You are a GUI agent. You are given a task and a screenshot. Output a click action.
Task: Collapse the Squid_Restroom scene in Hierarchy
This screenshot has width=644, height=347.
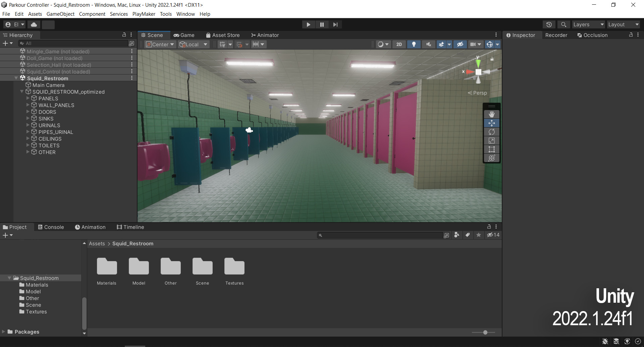click(x=16, y=78)
